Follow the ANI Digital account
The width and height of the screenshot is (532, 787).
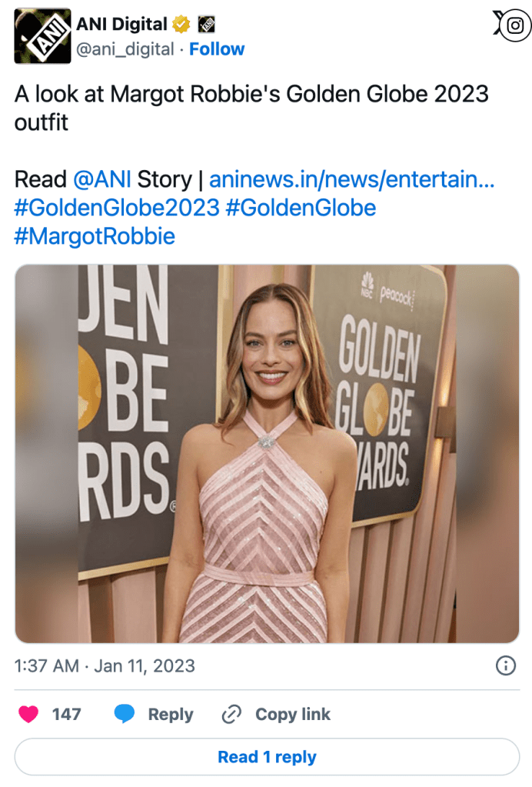[x=217, y=49]
